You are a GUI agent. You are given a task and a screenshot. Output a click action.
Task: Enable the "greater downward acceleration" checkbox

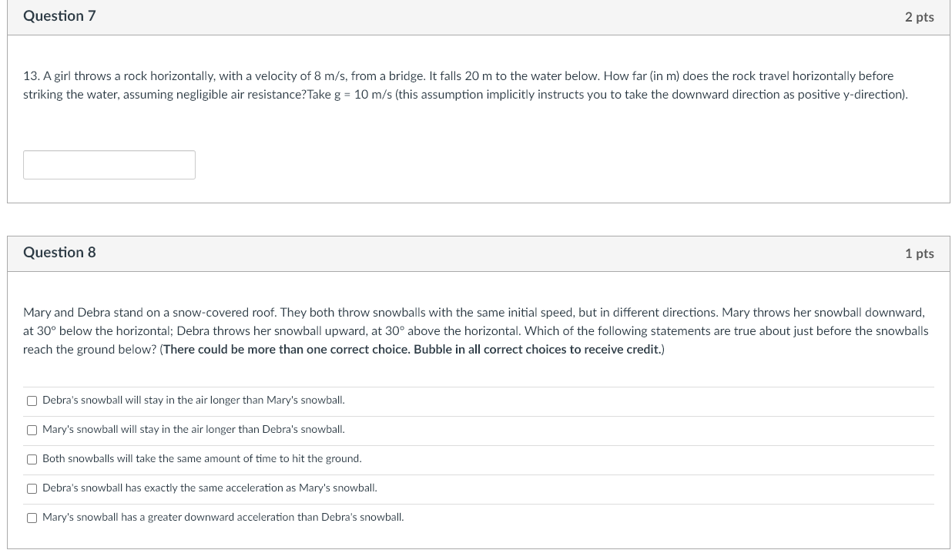coord(32,518)
